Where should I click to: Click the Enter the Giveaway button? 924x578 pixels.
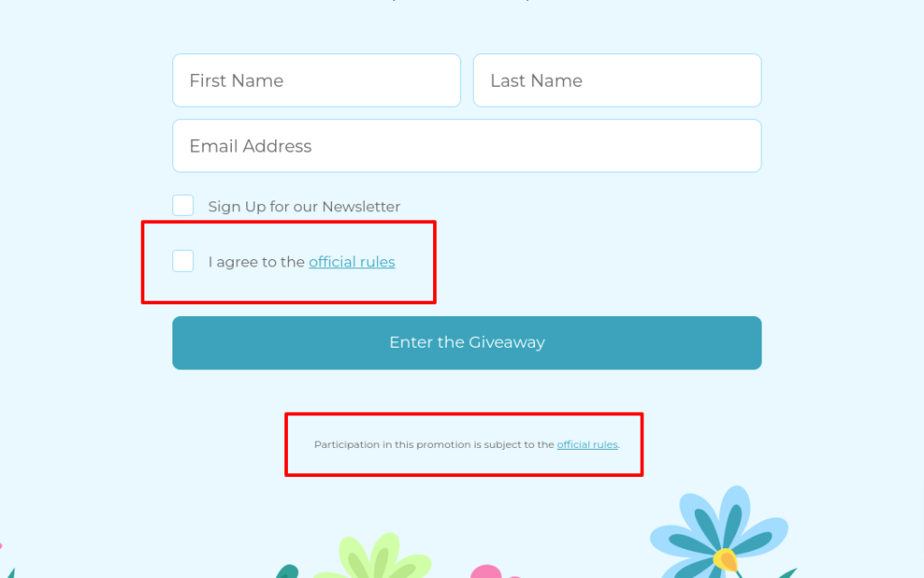pyautogui.click(x=467, y=342)
